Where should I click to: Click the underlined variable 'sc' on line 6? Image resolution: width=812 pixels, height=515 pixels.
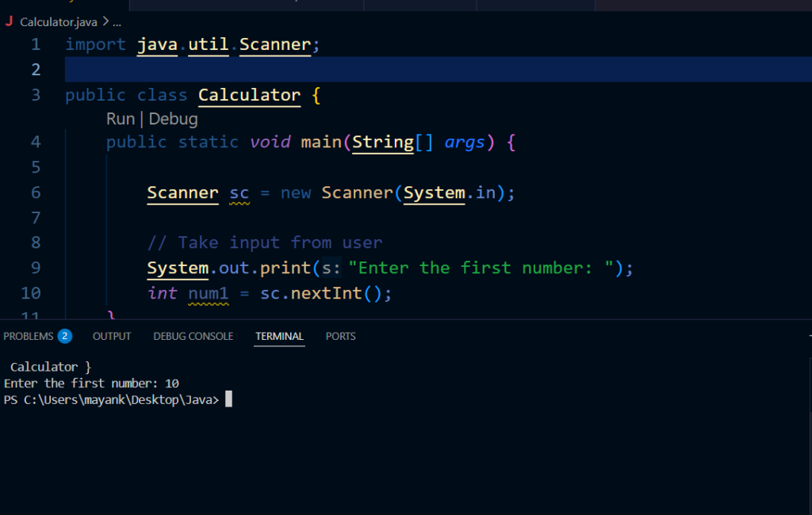tap(239, 193)
